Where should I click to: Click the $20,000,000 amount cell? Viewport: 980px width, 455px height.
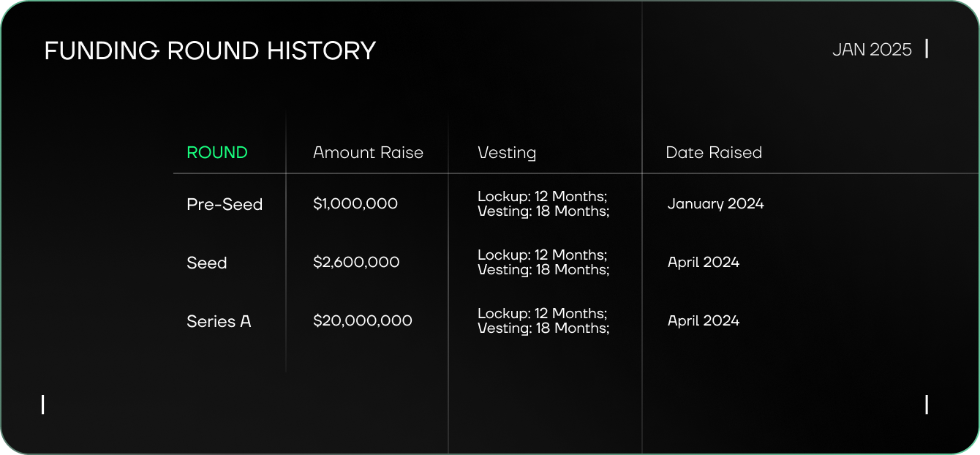363,320
